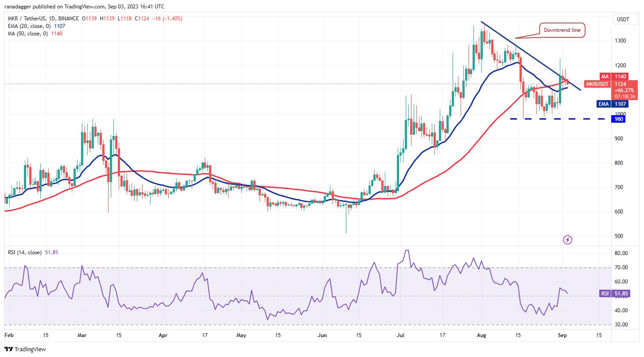Click the blue 980 support level label
This screenshot has height=357, width=644.
tap(619, 119)
